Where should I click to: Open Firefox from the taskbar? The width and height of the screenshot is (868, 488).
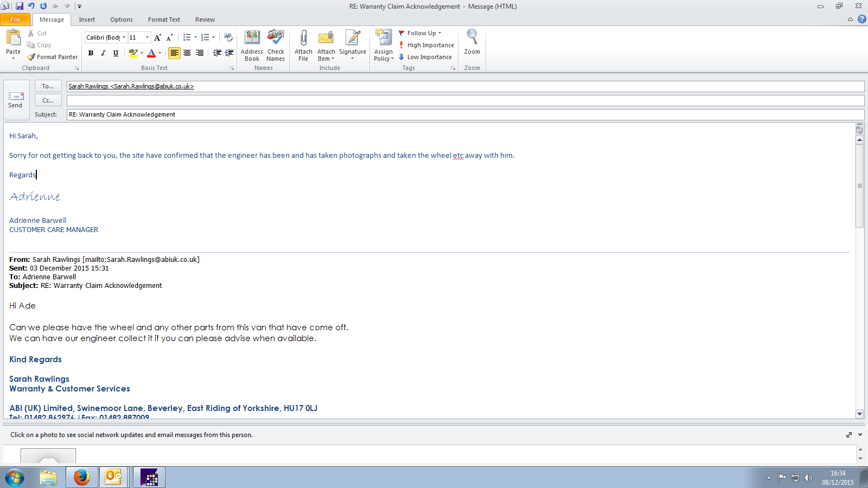(x=82, y=477)
